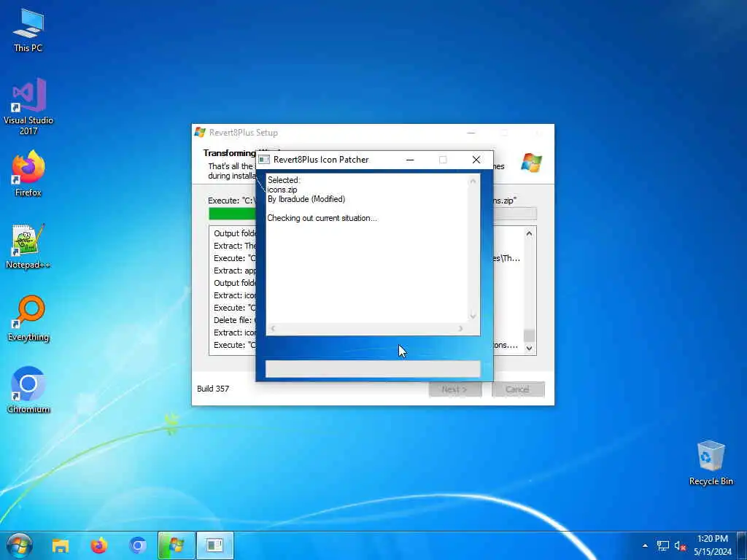747x560 pixels.
Task: Click up arrow of Icon Patcher vertical scrollbar
Action: (x=473, y=181)
